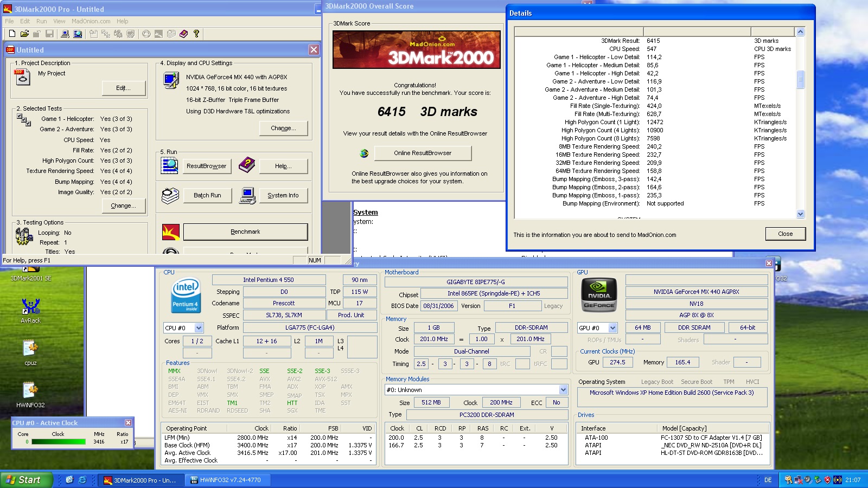
Task: Click the yellow question mark toolbar icon
Action: click(x=196, y=34)
